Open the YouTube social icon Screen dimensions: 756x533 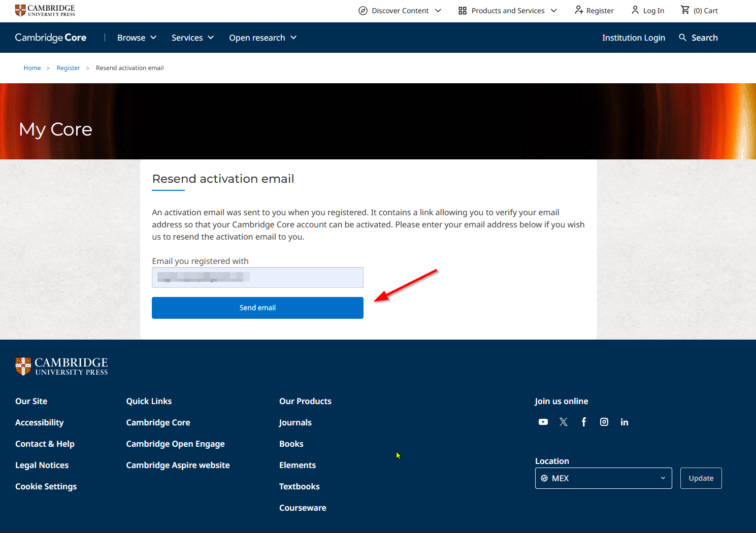click(543, 422)
